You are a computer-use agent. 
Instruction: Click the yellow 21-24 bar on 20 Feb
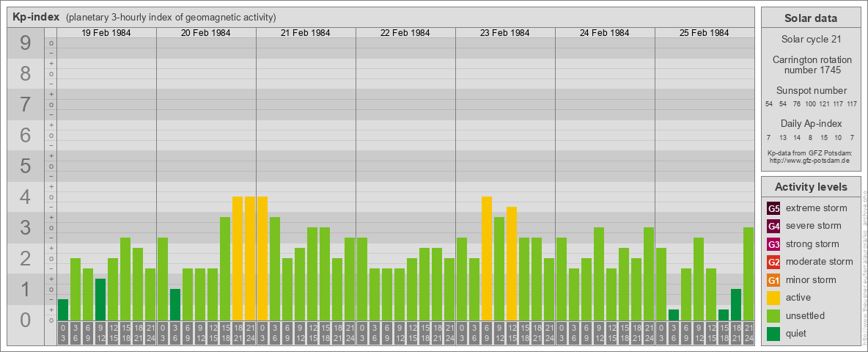[x=250, y=258]
